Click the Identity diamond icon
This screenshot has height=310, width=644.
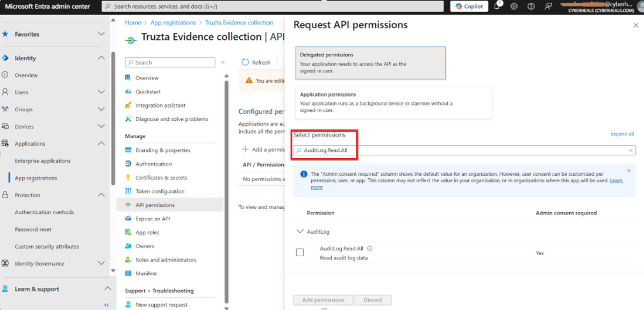coord(5,58)
